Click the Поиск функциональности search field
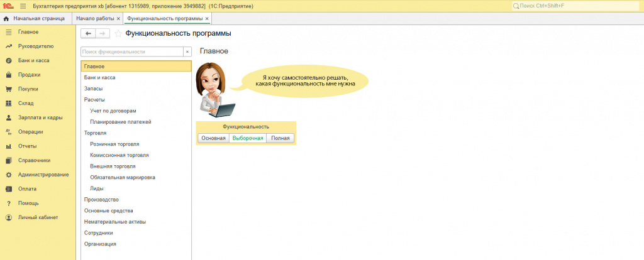Image resolution: width=644 pixels, height=260 pixels. 132,52
